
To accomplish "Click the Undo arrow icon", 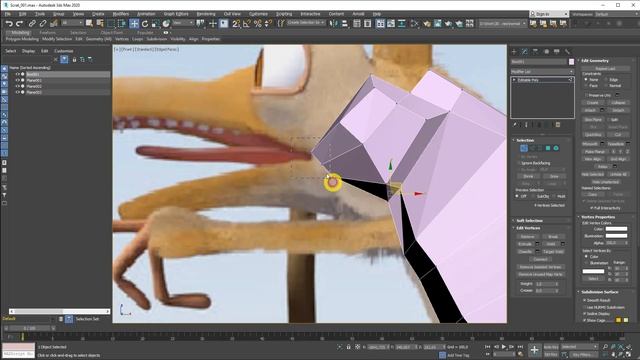I will click(9, 24).
